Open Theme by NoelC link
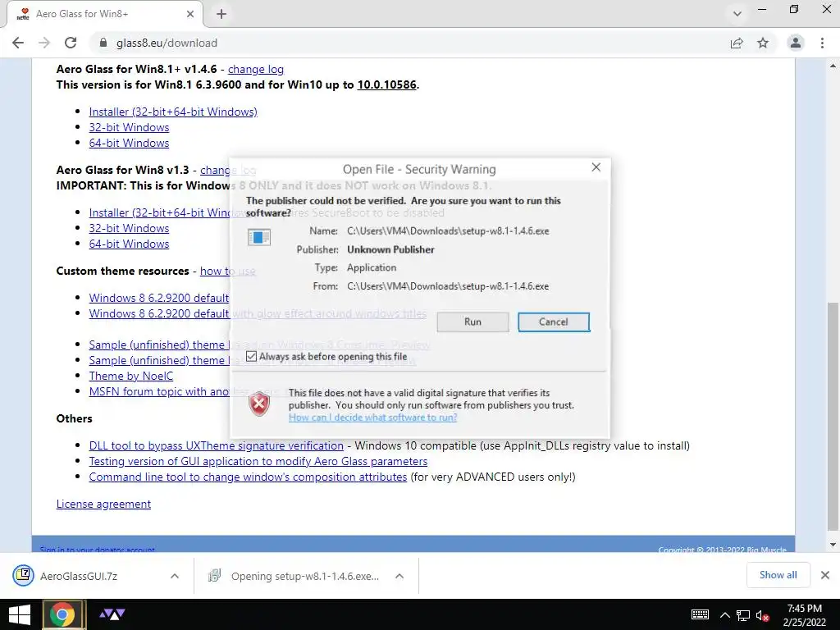840x630 pixels. tap(130, 376)
